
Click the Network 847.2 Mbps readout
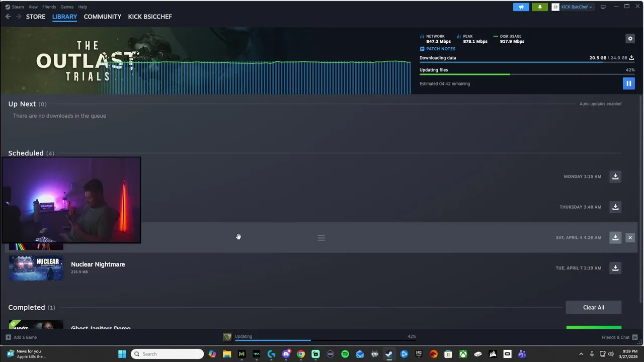[x=436, y=39]
